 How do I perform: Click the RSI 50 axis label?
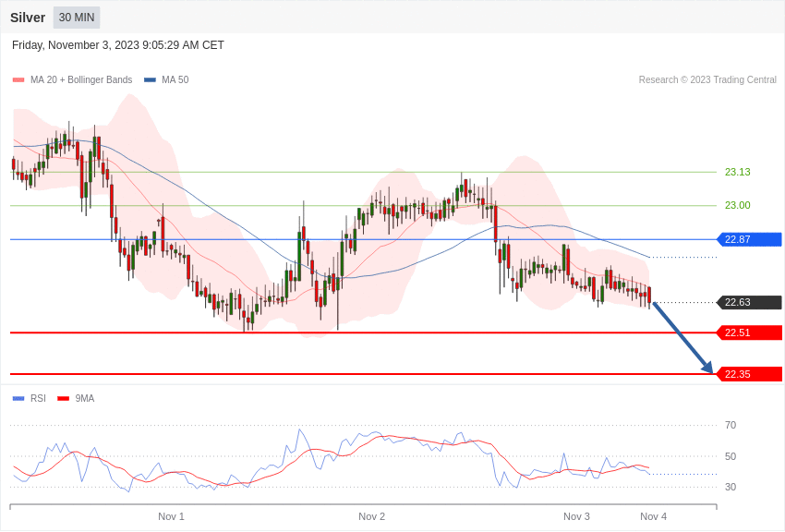(731, 456)
